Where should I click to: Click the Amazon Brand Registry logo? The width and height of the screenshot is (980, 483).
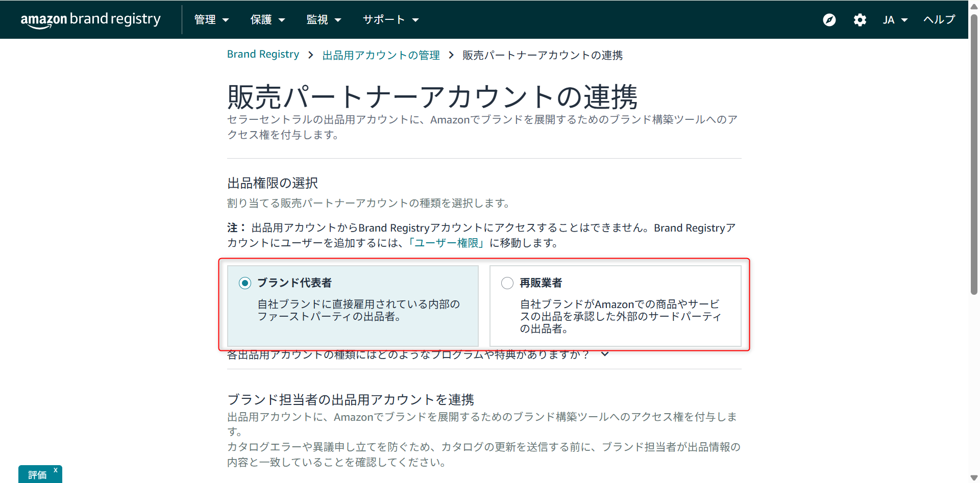(x=90, y=19)
